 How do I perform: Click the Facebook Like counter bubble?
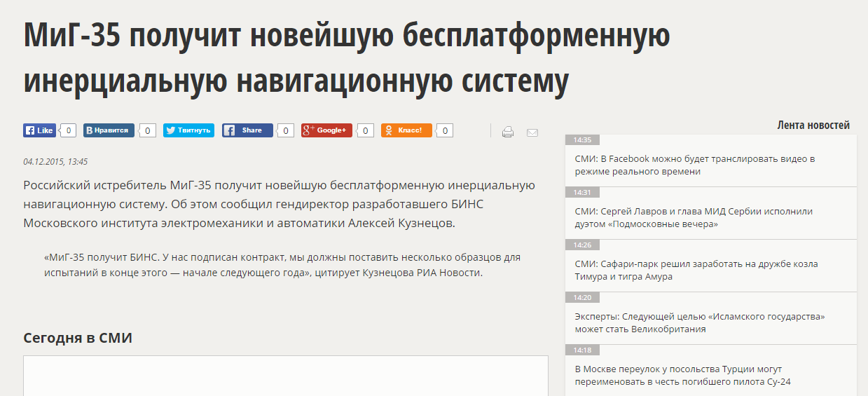(68, 130)
